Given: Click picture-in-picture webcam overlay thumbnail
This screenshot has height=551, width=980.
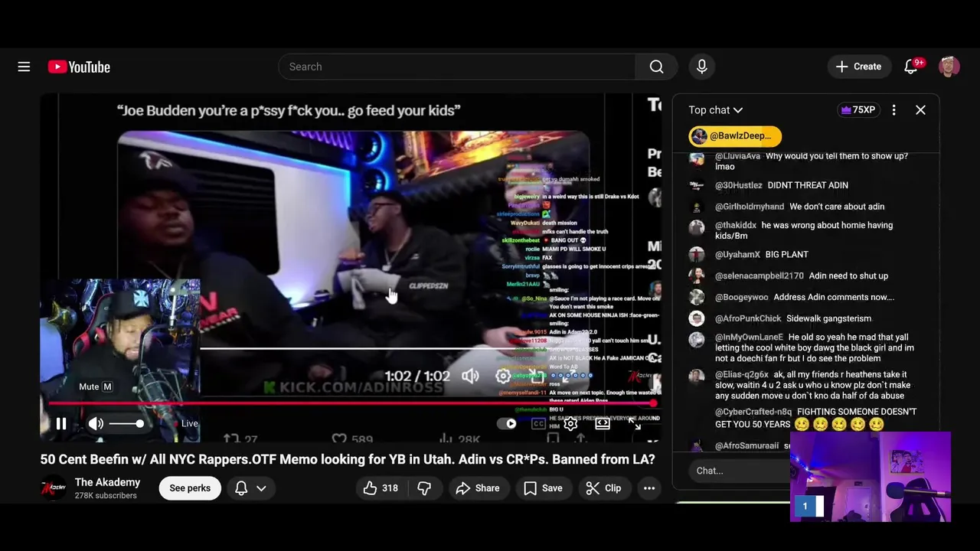Looking at the screenshot, I should point(871,477).
